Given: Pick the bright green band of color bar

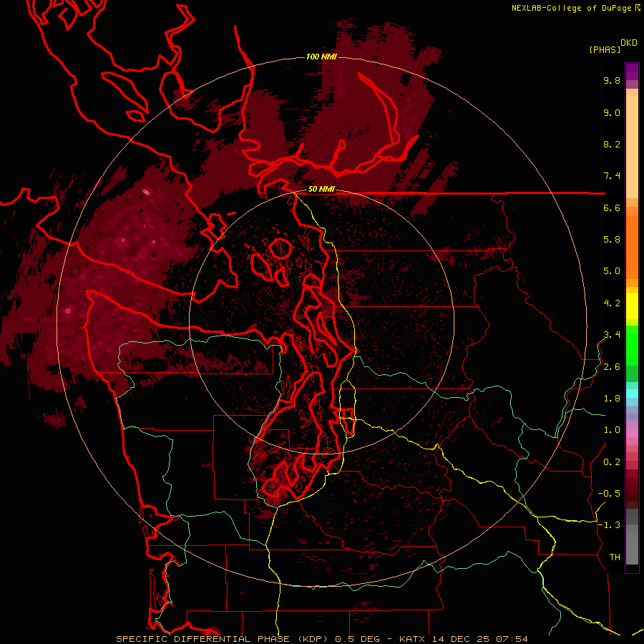Looking at the screenshot, I should click(x=632, y=344).
